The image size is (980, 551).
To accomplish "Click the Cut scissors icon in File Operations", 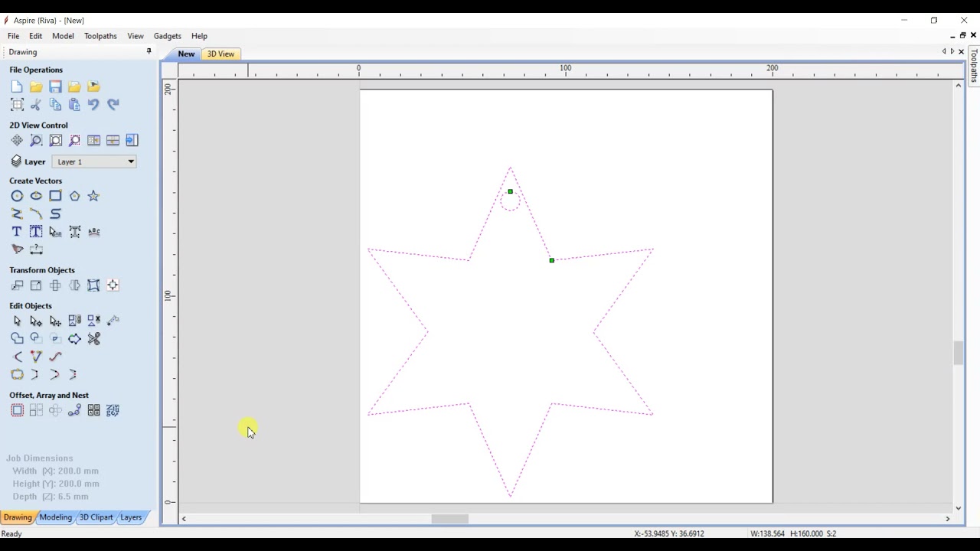I will [x=36, y=104].
